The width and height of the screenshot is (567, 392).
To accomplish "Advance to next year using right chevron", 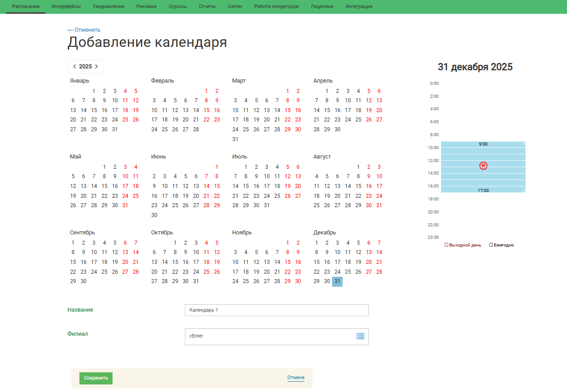I will pos(96,67).
